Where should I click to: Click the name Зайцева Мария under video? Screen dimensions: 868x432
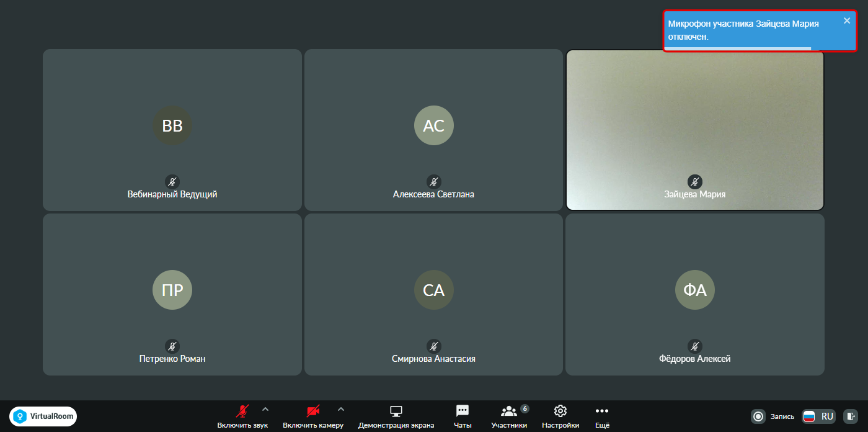(x=695, y=194)
